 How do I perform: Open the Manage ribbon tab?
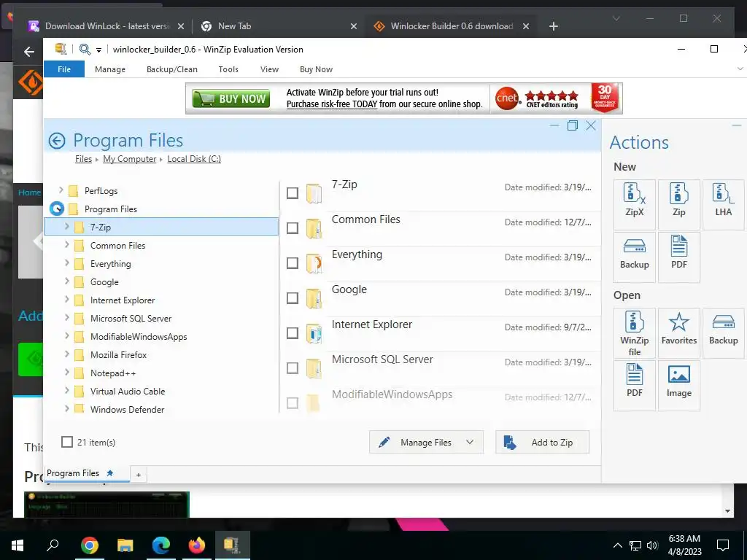pyautogui.click(x=110, y=69)
